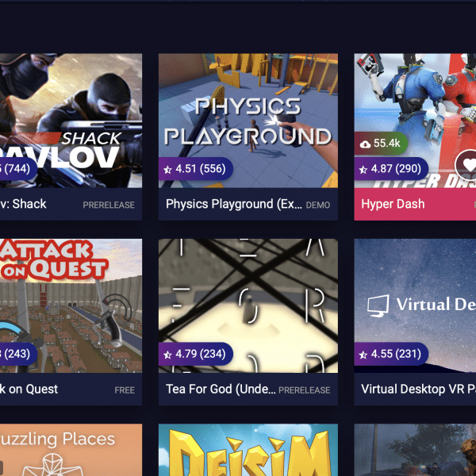Click the 4.51 (556) star rating badge

coord(195,168)
